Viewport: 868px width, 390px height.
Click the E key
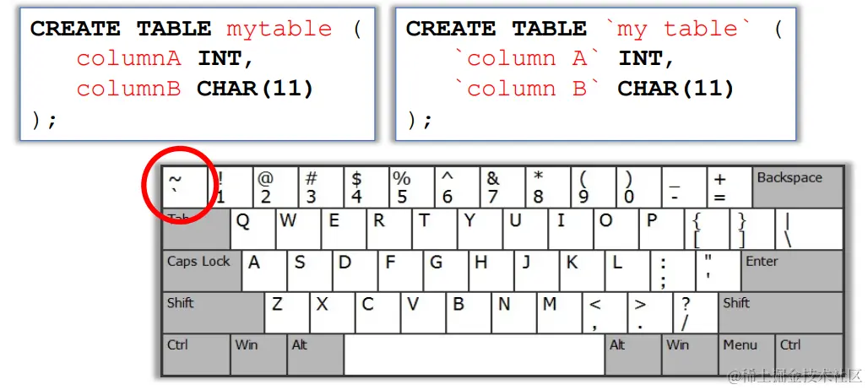point(344,229)
